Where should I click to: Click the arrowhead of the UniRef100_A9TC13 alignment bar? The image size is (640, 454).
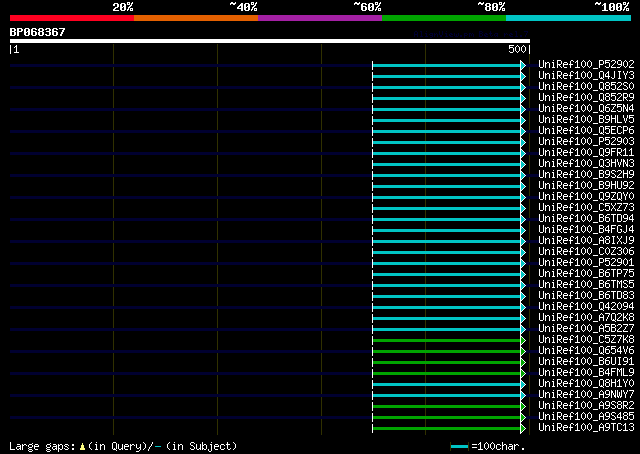coord(523,429)
